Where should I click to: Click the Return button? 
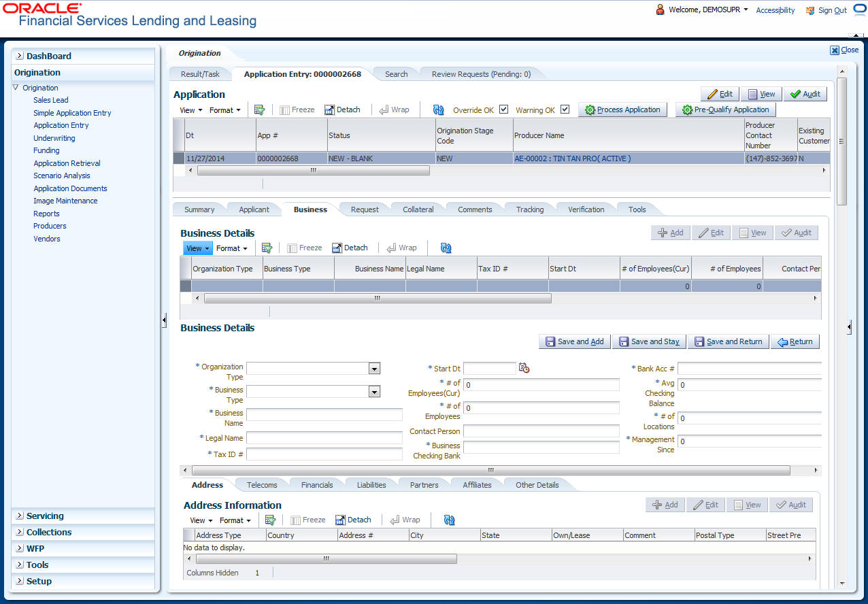(795, 341)
